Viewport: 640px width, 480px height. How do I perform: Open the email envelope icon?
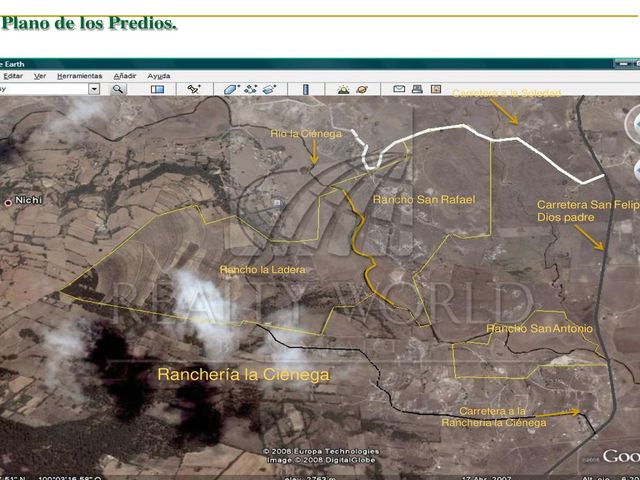(x=399, y=89)
